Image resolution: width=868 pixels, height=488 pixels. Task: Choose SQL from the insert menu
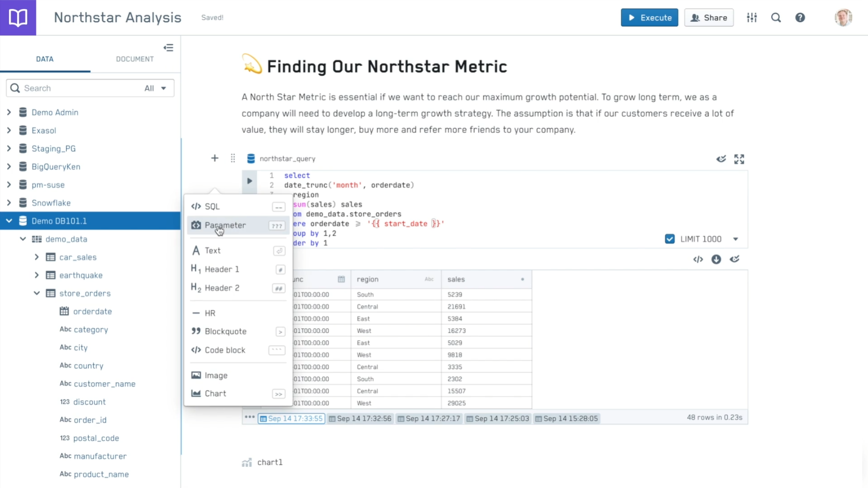238,207
